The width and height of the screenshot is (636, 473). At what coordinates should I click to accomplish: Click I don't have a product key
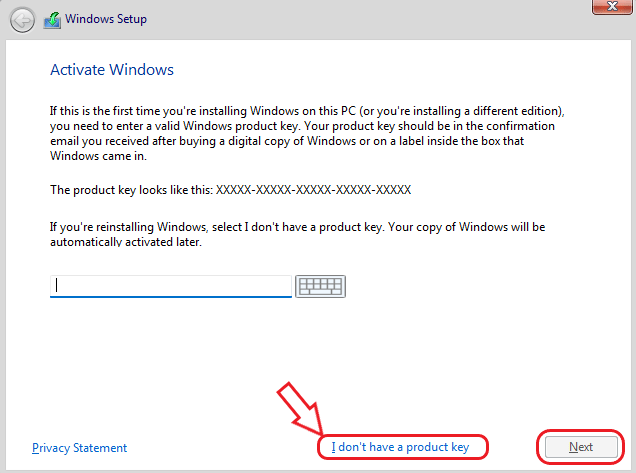click(x=400, y=447)
